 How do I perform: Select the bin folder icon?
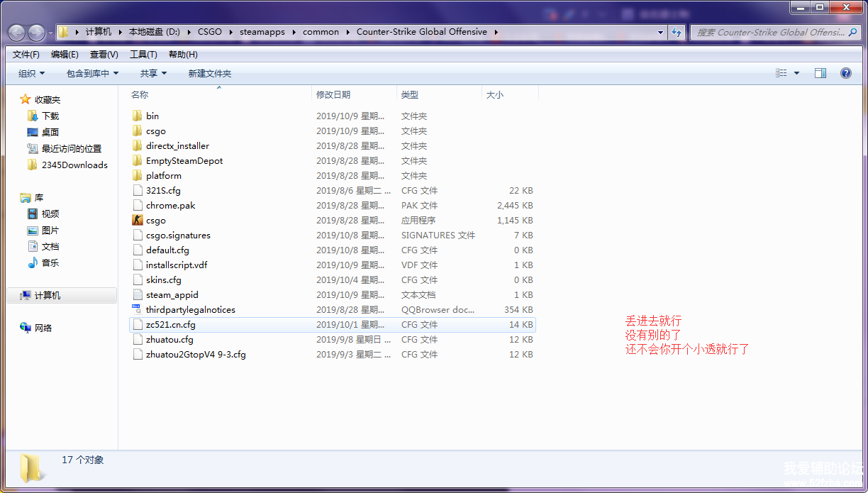(138, 116)
